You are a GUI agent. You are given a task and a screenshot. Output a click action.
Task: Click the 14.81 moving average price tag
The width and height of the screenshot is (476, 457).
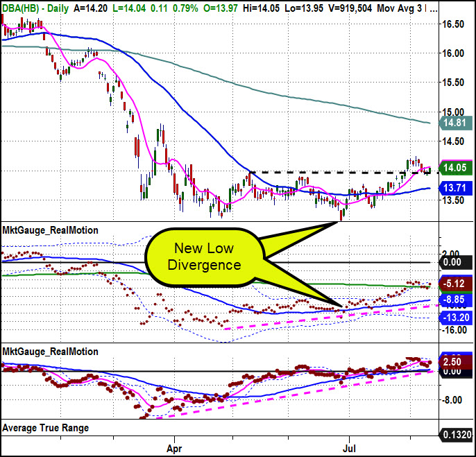(x=455, y=123)
